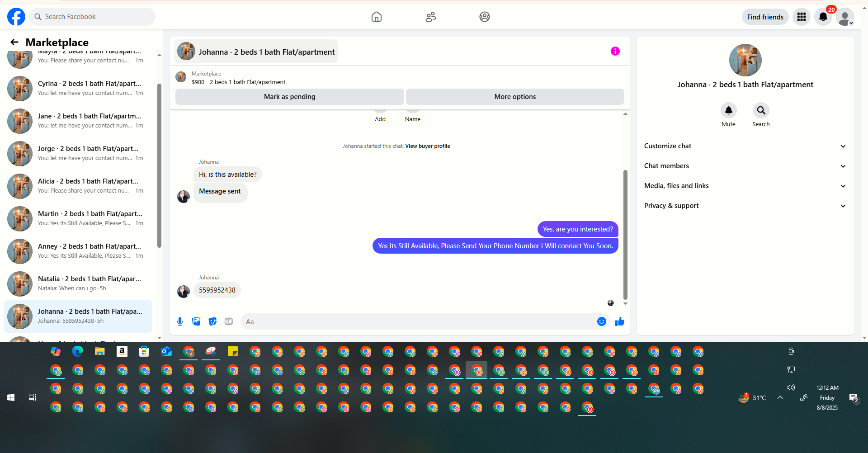
Task: Click the Find friends button
Action: point(765,17)
